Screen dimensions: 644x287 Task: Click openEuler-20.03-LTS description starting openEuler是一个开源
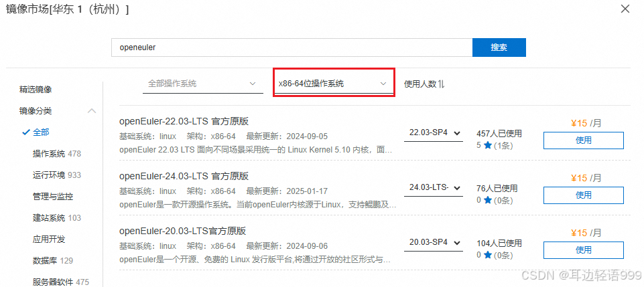pos(255,260)
